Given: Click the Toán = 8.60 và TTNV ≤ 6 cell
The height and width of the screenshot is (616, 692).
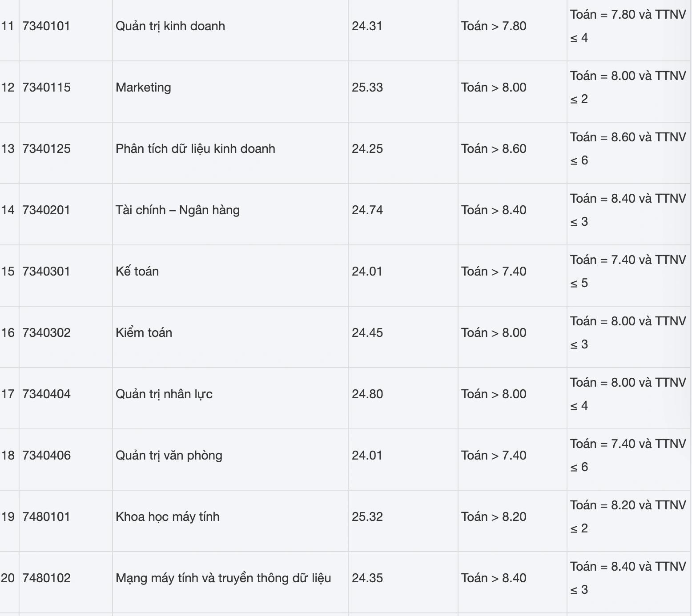Looking at the screenshot, I should pyautogui.click(x=628, y=149).
